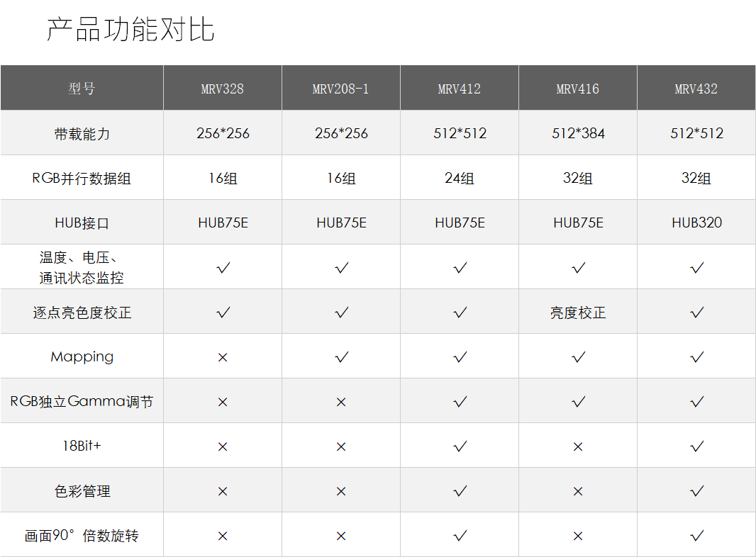Click the 18Bit+ check under MRV412
This screenshot has height=557, width=756.
pos(460,446)
